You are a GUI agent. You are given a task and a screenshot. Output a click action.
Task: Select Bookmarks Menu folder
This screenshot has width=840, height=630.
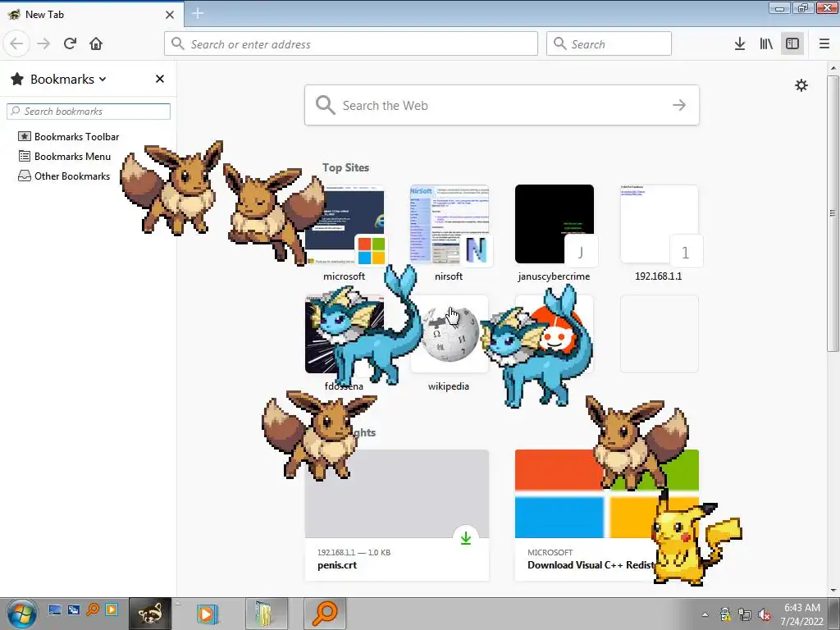[x=64, y=157]
